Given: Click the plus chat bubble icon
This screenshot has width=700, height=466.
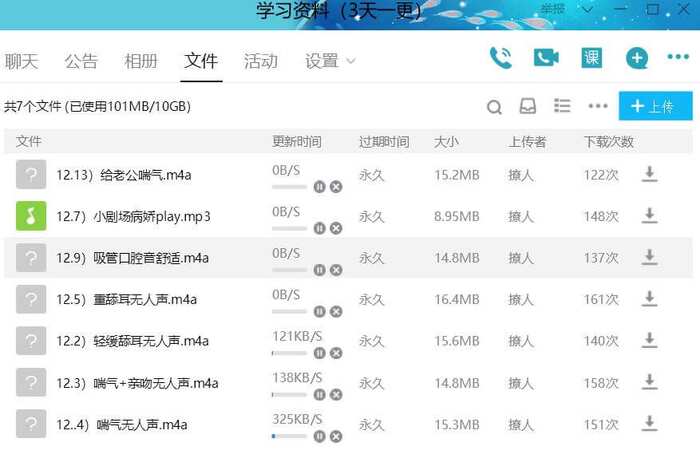Looking at the screenshot, I should [x=637, y=58].
